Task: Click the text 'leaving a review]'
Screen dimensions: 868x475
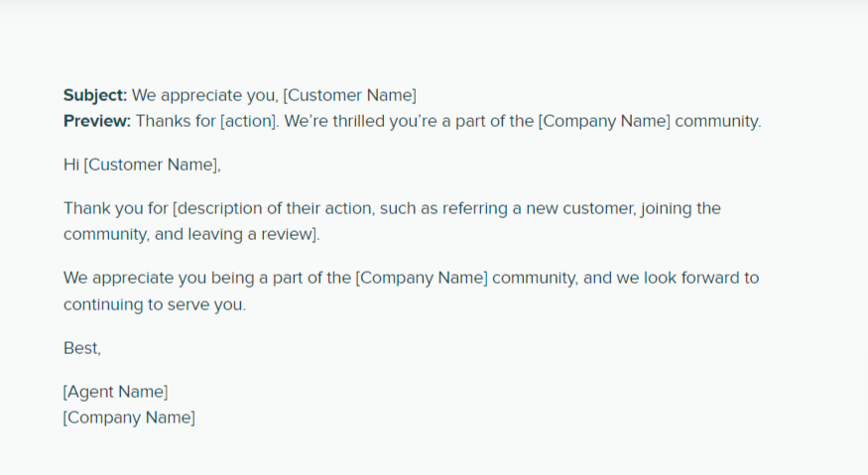Action: [x=252, y=234]
